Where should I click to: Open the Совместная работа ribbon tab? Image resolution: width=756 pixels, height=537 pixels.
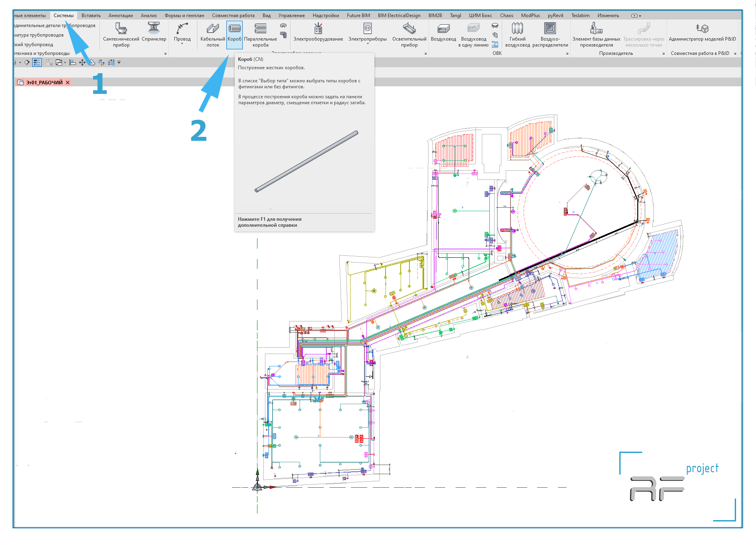click(233, 16)
